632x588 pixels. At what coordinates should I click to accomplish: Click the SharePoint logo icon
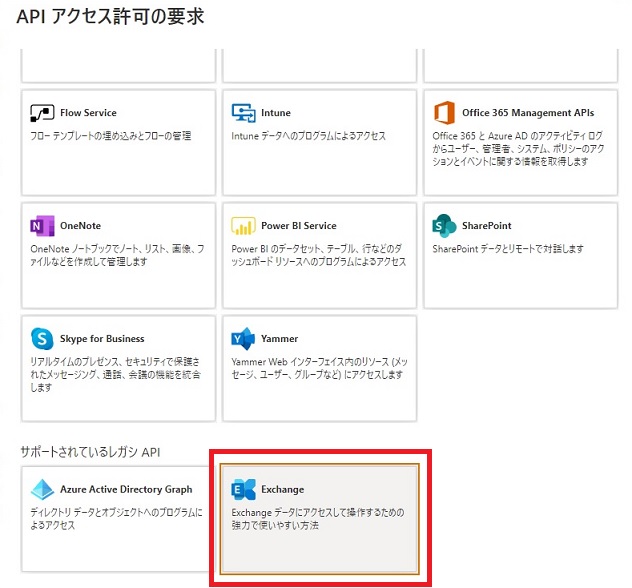[x=444, y=226]
